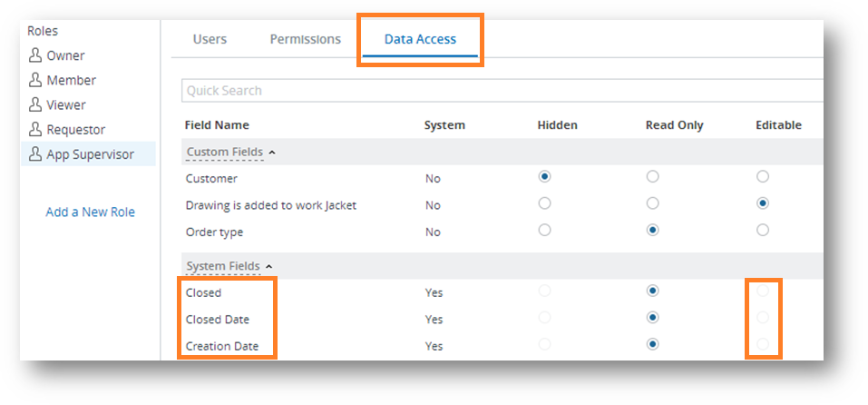
Task: Click the Owner role person icon
Action: click(36, 55)
